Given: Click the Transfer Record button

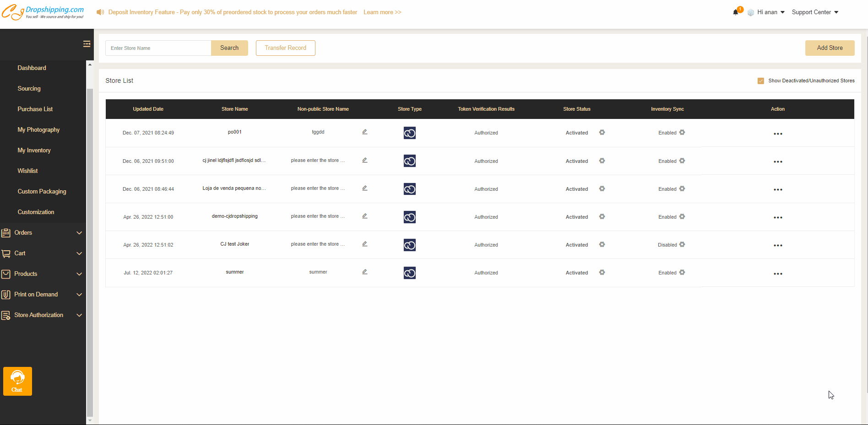Looking at the screenshot, I should pos(285,48).
